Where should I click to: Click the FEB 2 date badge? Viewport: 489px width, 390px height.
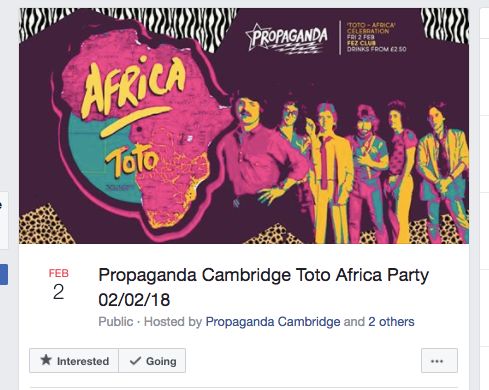pos(59,284)
